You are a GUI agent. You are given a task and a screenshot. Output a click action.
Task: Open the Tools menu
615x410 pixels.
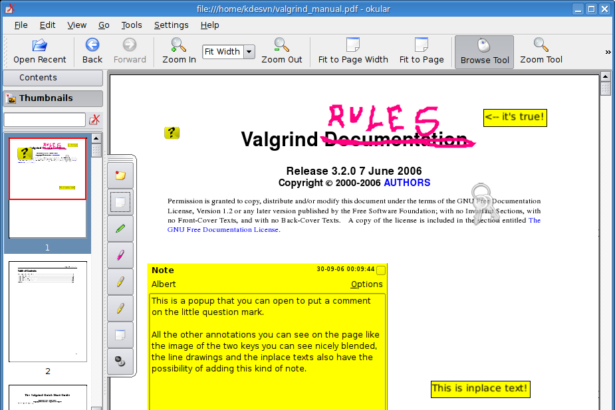(132, 24)
